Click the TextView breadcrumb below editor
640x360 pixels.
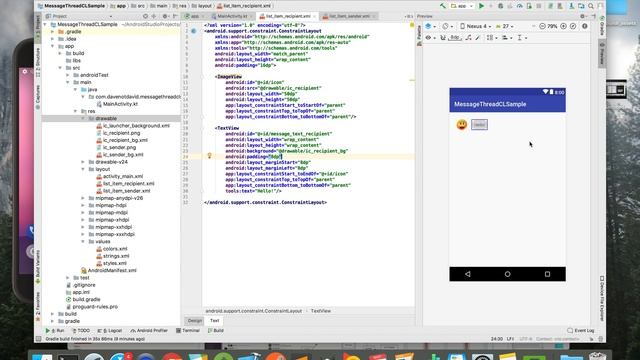[x=321, y=311]
